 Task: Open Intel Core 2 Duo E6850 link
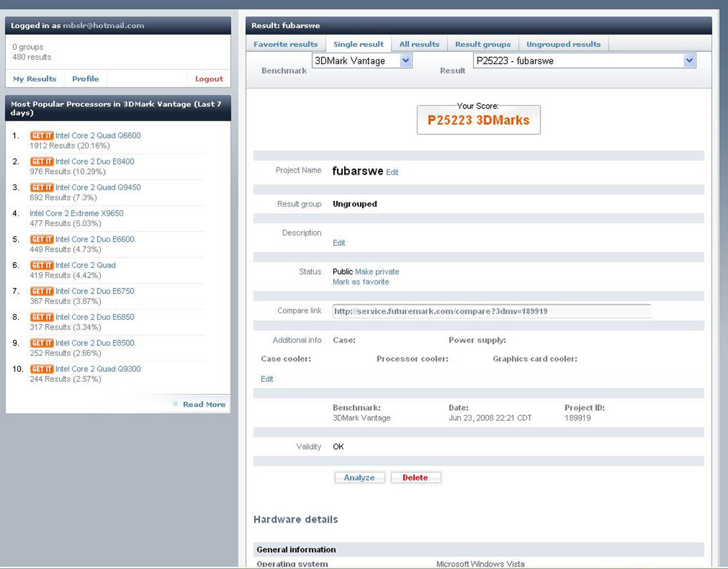pos(95,318)
